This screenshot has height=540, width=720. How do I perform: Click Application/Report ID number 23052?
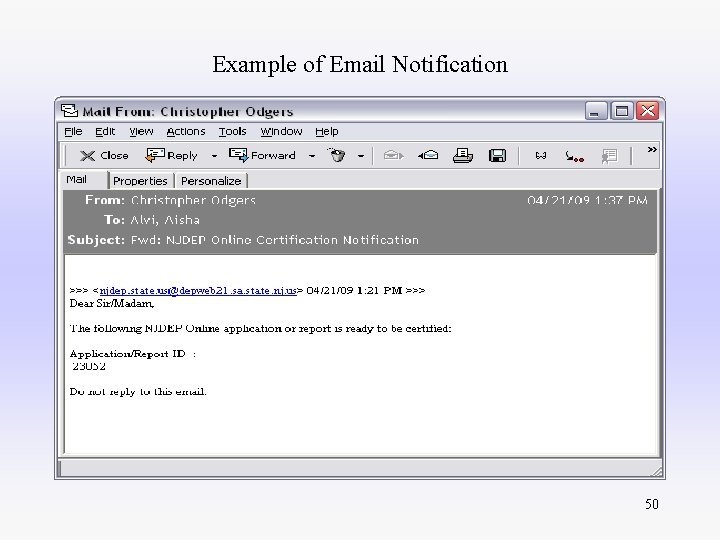[89, 366]
